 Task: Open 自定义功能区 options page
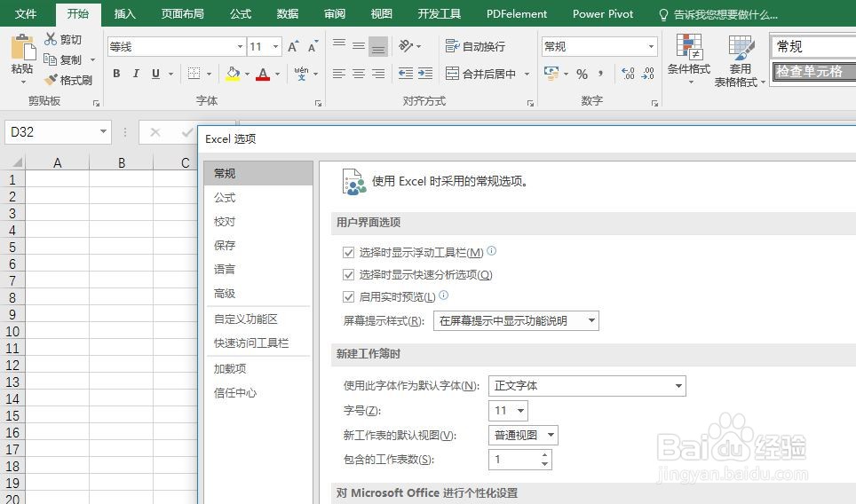[x=258, y=319]
